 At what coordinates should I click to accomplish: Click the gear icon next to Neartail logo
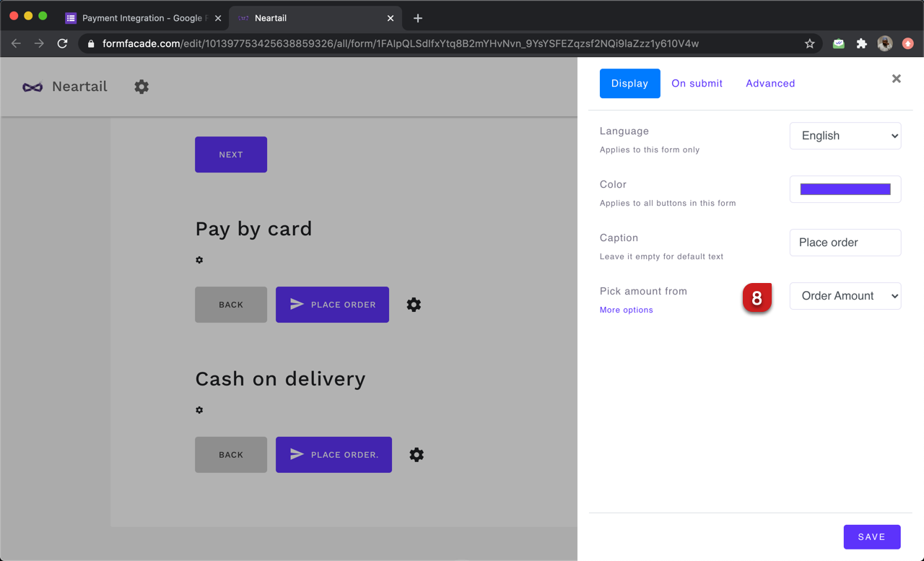(141, 87)
